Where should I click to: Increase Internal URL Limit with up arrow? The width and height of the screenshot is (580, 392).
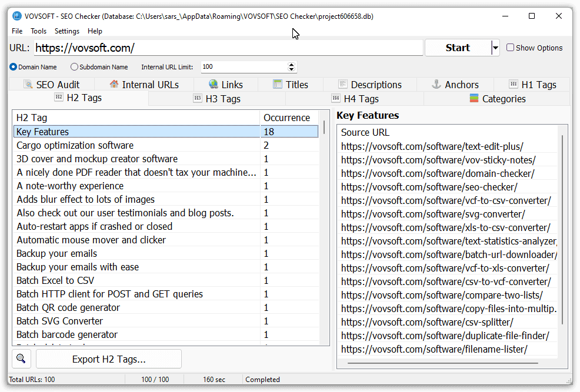pos(292,65)
